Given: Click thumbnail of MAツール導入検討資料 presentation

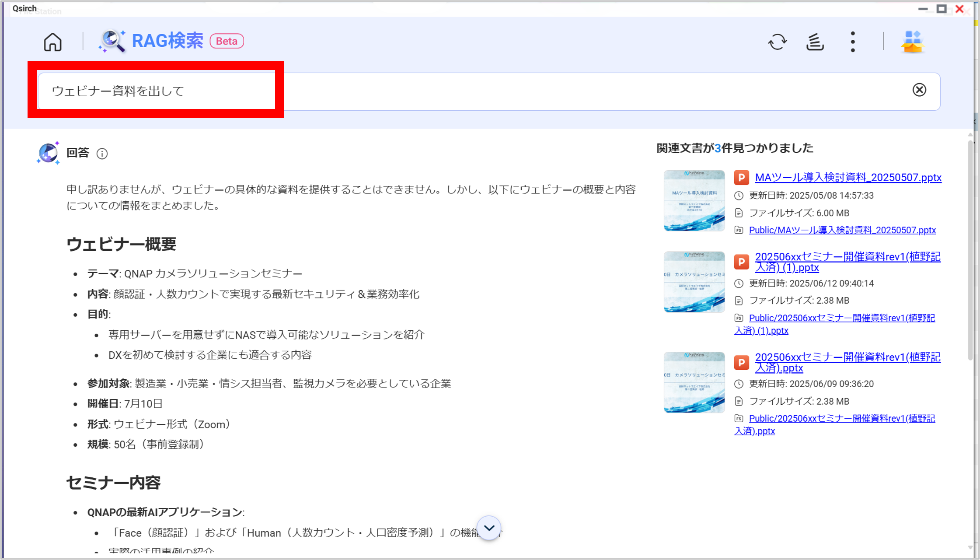Looking at the screenshot, I should point(694,200).
